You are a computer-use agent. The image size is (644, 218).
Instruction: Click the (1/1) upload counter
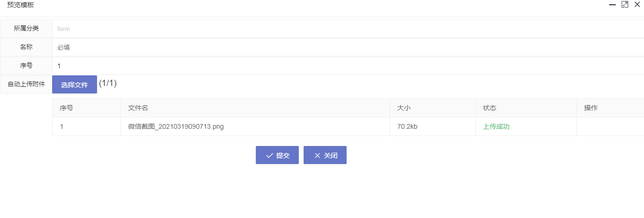(x=108, y=83)
